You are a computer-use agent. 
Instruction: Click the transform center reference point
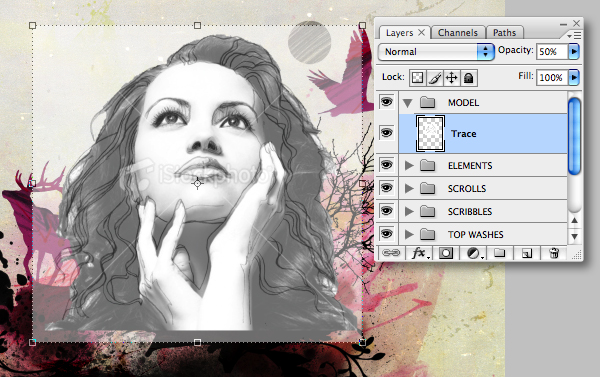[197, 184]
